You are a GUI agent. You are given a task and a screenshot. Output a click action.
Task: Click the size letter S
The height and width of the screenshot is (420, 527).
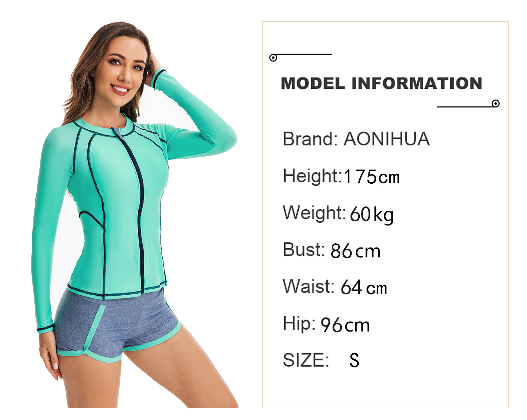point(354,360)
